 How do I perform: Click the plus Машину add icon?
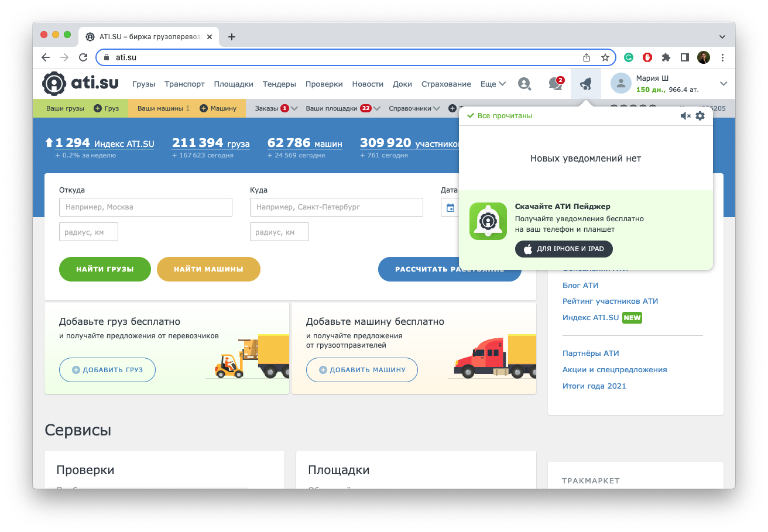point(204,108)
